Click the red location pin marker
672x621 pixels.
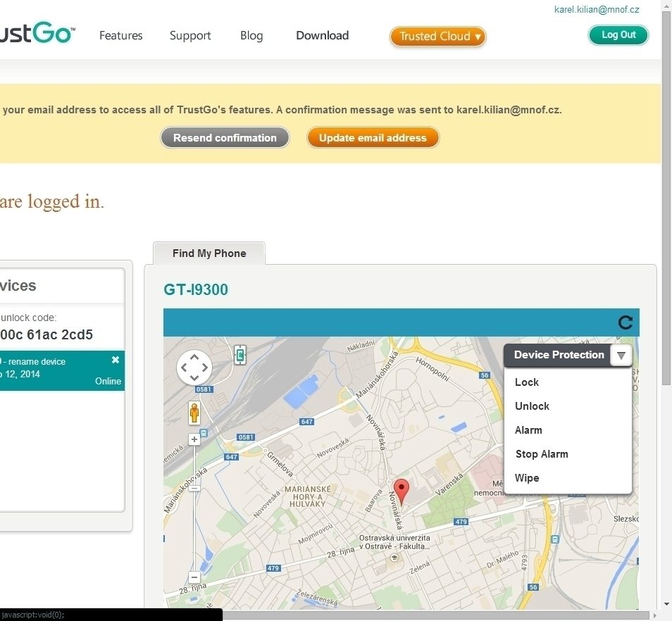point(401,491)
